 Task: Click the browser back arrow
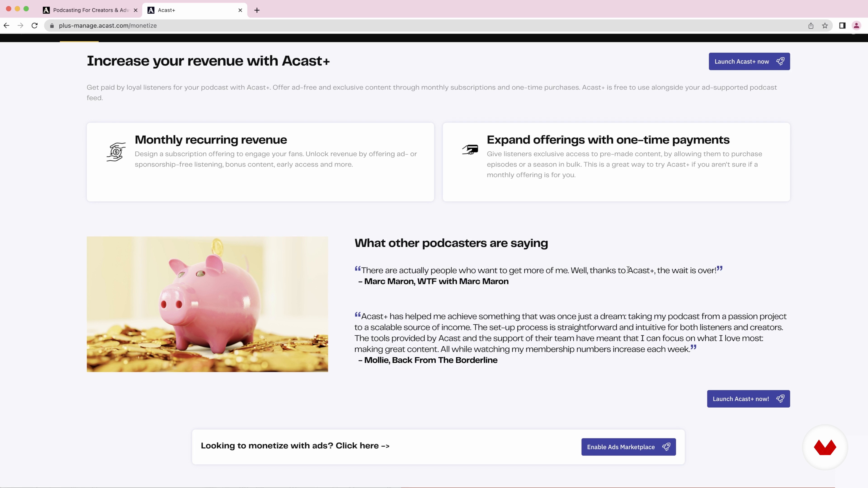click(6, 26)
